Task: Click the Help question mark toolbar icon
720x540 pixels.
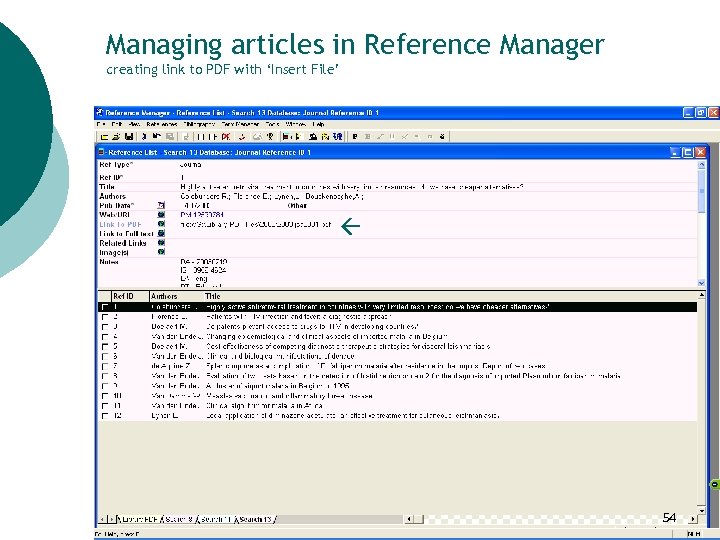Action: point(270,136)
